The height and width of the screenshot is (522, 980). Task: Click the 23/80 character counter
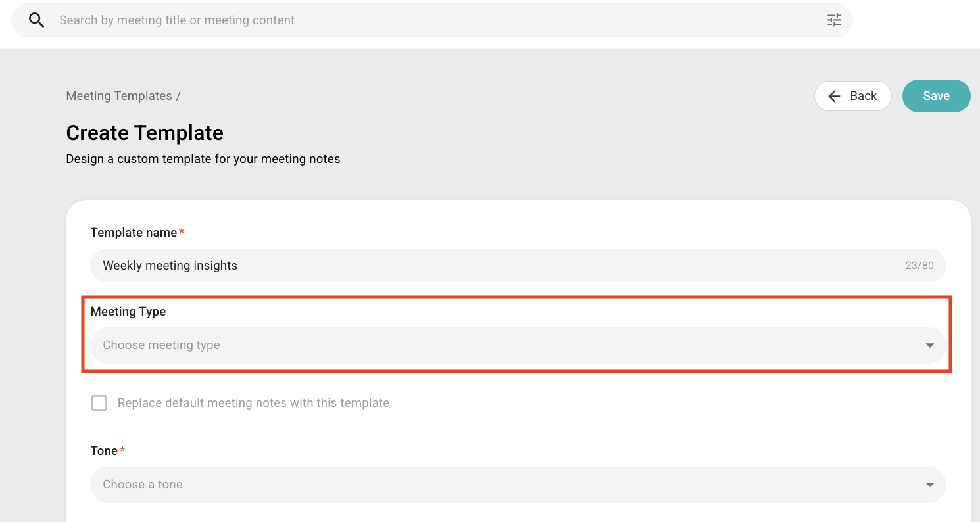click(x=919, y=266)
